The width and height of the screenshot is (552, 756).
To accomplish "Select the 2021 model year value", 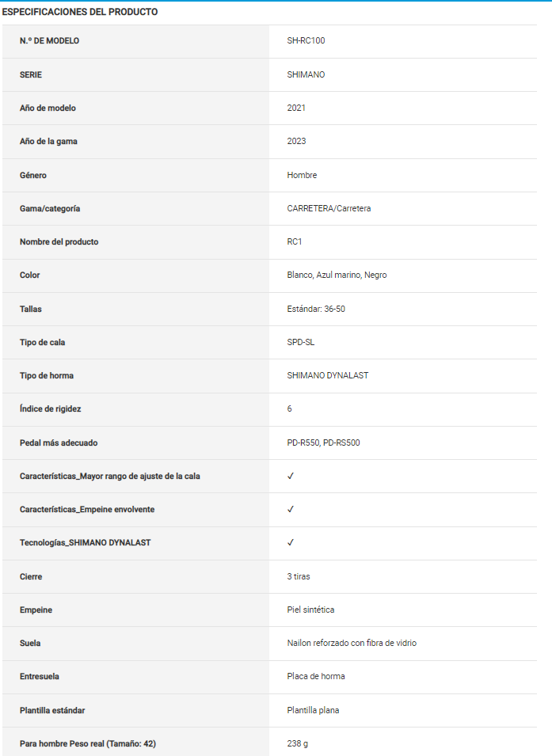I will pos(296,108).
